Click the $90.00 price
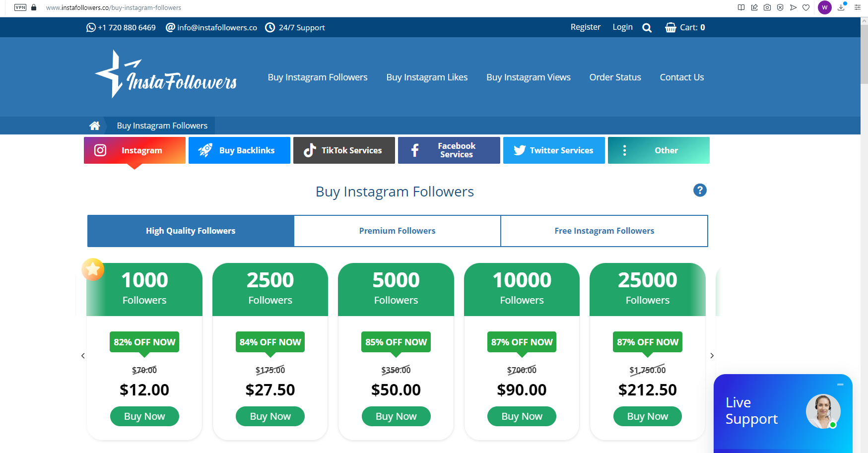Image resolution: width=868 pixels, height=453 pixels. [522, 390]
